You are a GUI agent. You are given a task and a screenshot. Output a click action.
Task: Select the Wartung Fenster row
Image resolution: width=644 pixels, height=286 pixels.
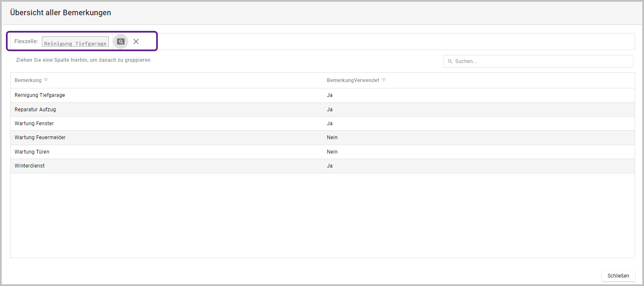click(x=34, y=124)
